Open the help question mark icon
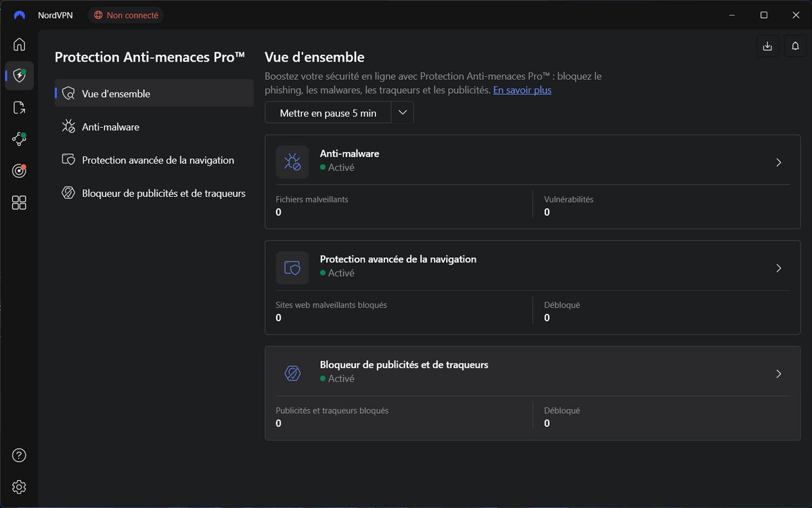The height and width of the screenshot is (508, 812). coord(19,455)
